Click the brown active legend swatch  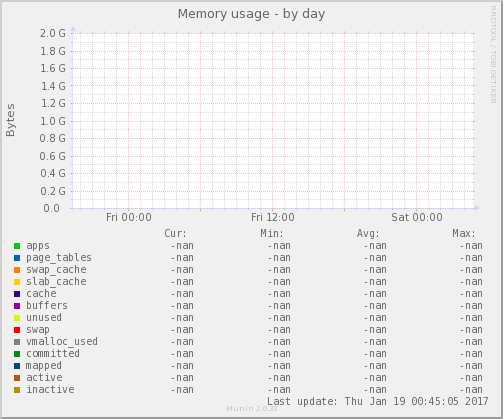pos(17,378)
